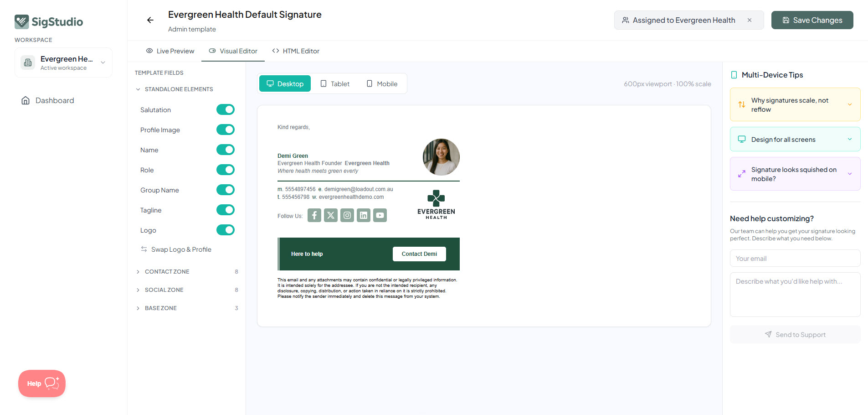Click the Demi Green profile photo
The width and height of the screenshot is (868, 415).
click(x=441, y=157)
